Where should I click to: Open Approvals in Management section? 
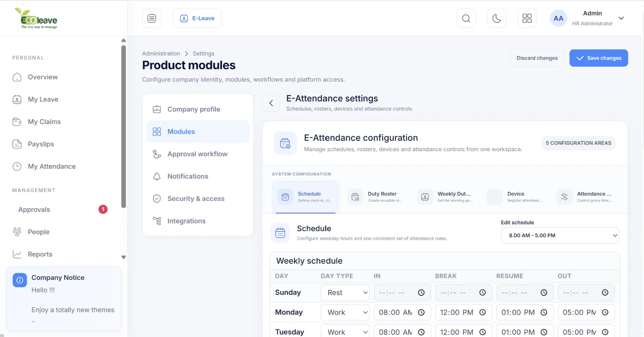pos(34,209)
